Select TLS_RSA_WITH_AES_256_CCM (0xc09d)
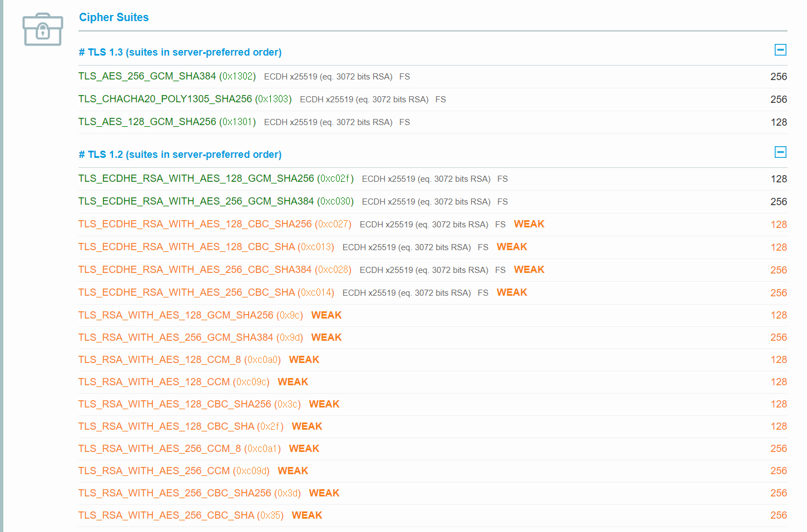The height and width of the screenshot is (532, 807). pyautogui.click(x=174, y=471)
